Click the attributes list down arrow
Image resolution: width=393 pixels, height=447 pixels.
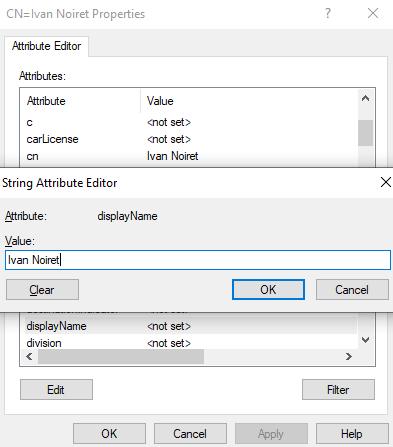pos(366,340)
